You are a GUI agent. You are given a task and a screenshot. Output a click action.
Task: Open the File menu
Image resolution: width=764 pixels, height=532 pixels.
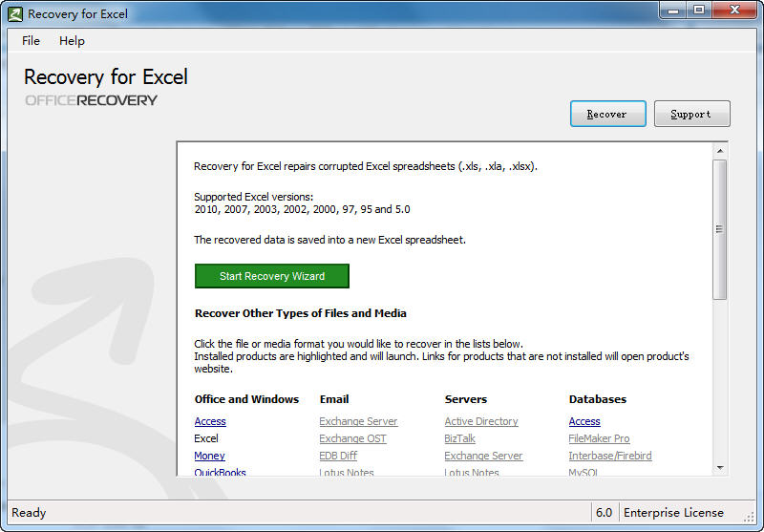coord(31,41)
